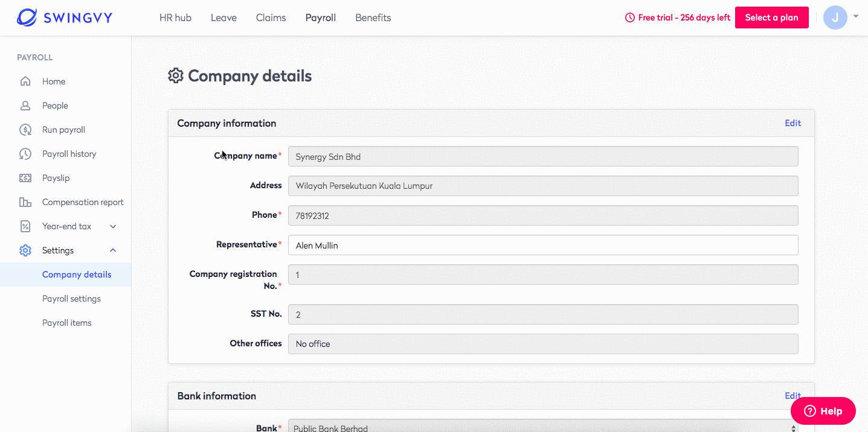Edit the Bank information section

click(x=792, y=396)
